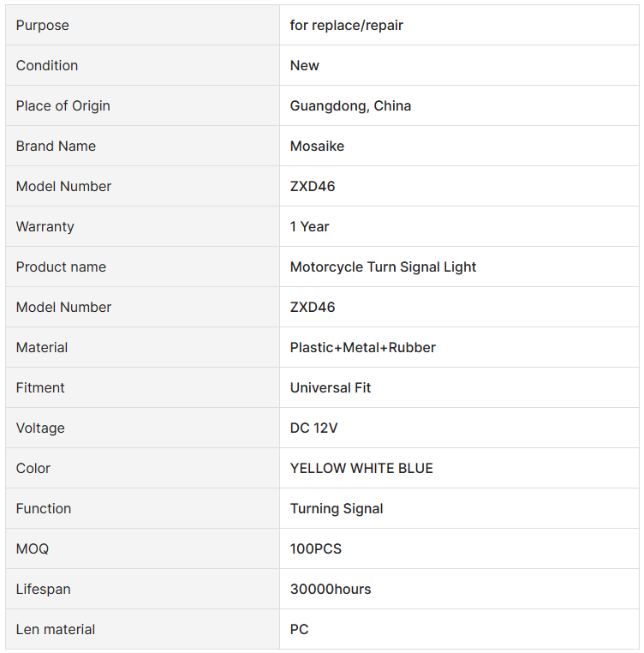Select 'Guangdong, China' origin text

tap(350, 105)
